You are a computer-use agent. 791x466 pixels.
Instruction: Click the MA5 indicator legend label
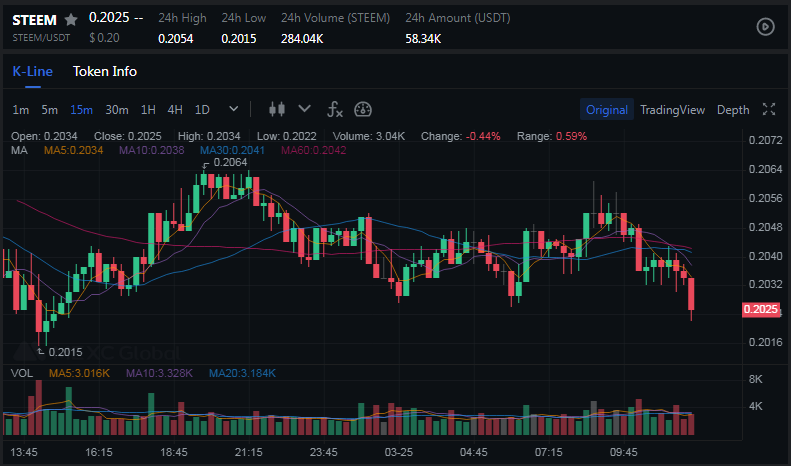click(73, 150)
